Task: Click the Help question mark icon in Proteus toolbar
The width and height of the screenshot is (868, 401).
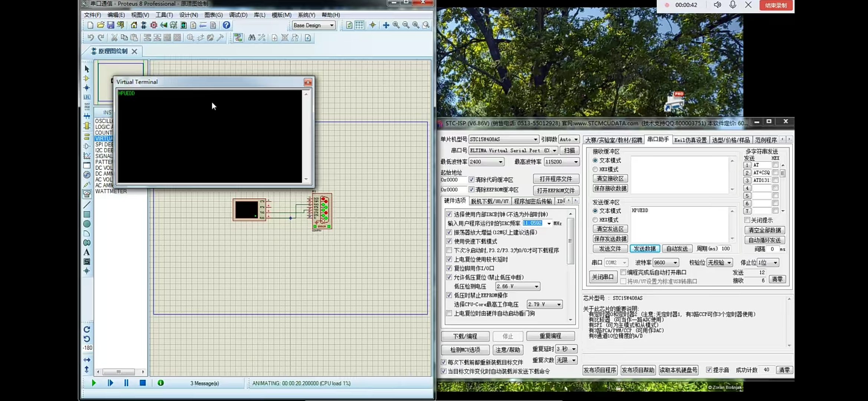Action: (226, 25)
